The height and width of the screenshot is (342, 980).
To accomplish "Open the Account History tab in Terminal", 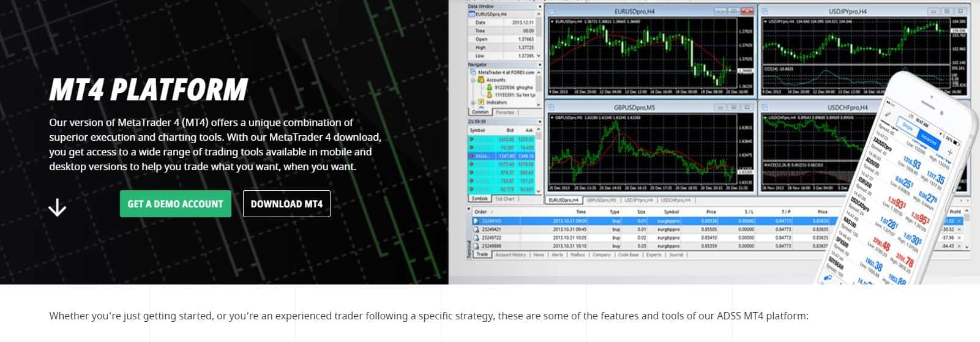I will point(511,255).
